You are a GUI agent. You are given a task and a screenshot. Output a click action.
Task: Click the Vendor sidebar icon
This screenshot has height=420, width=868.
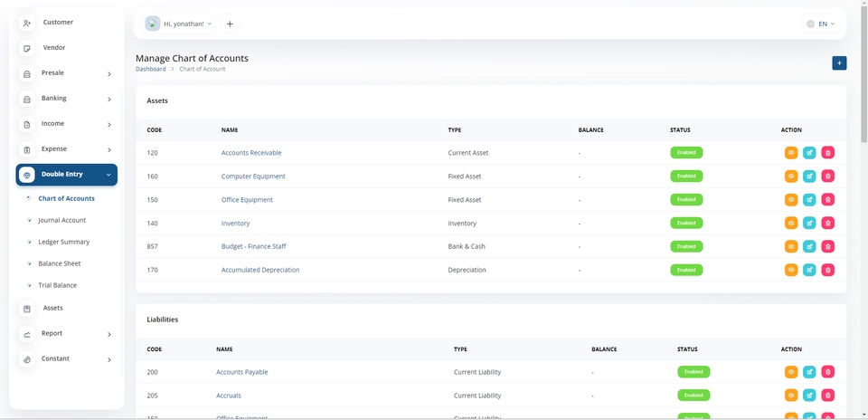(x=26, y=49)
